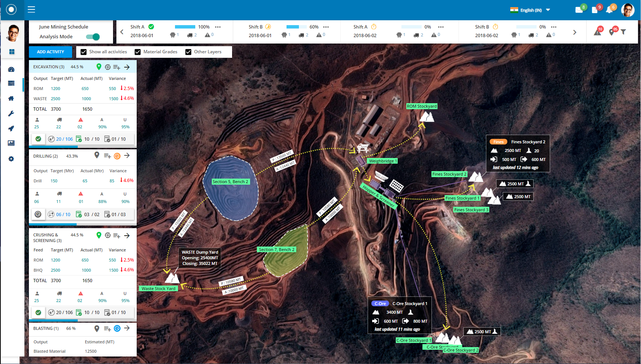The image size is (641, 364).
Task: Click Drilling clock pending status
Action: pyautogui.click(x=38, y=214)
